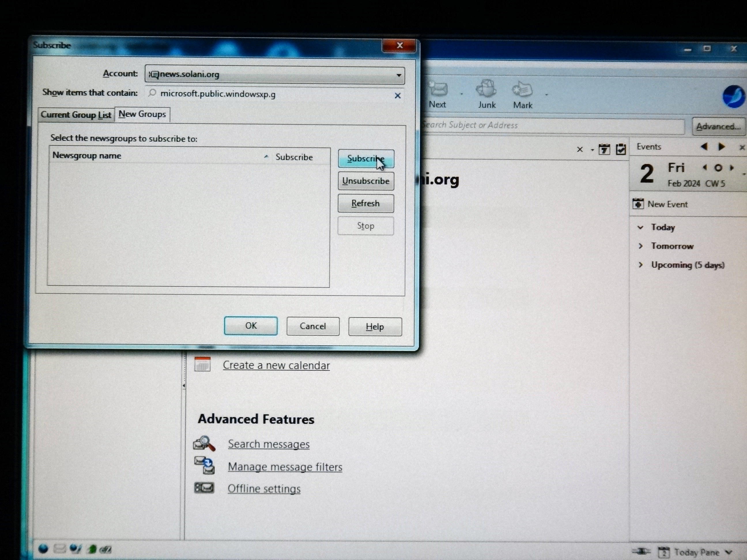Image resolution: width=747 pixels, height=560 pixels.
Task: Click the folder pane splitter grip
Action: (184, 385)
